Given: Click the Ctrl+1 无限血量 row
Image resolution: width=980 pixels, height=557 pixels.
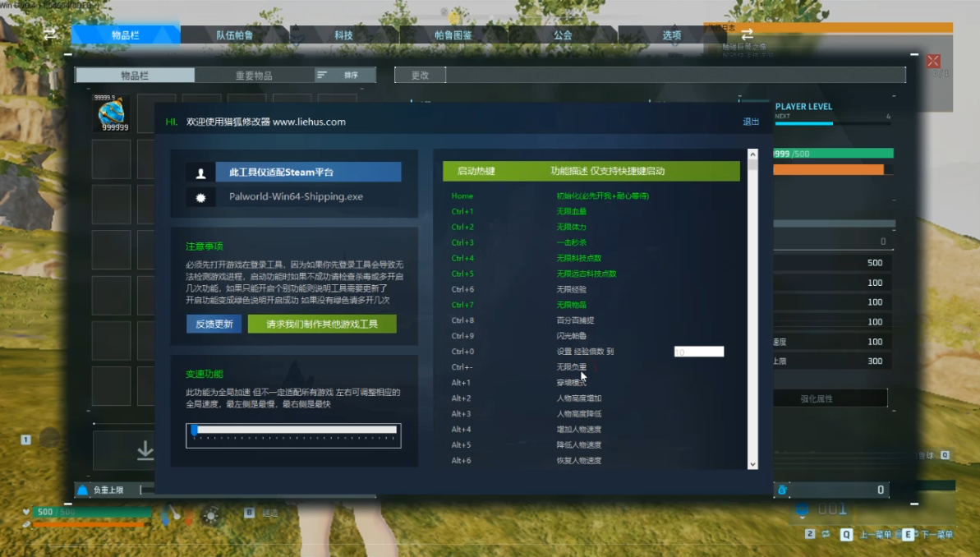Looking at the screenshot, I should pyautogui.click(x=591, y=211).
